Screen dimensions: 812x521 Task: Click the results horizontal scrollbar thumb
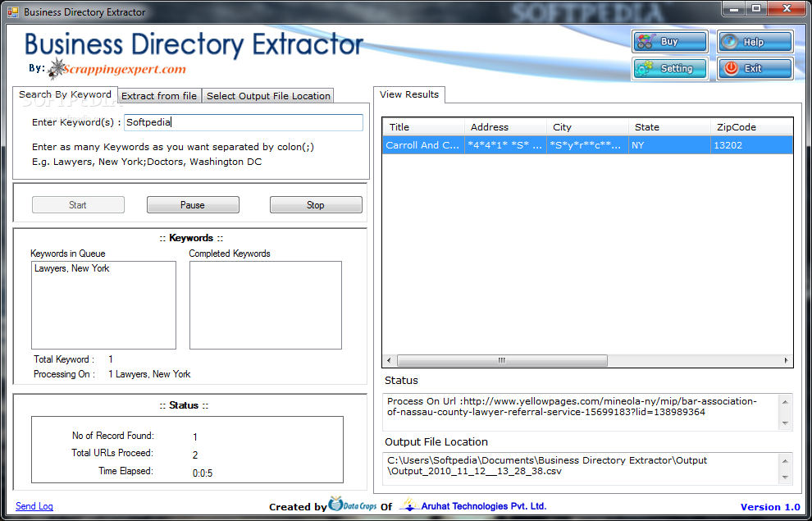tap(502, 360)
